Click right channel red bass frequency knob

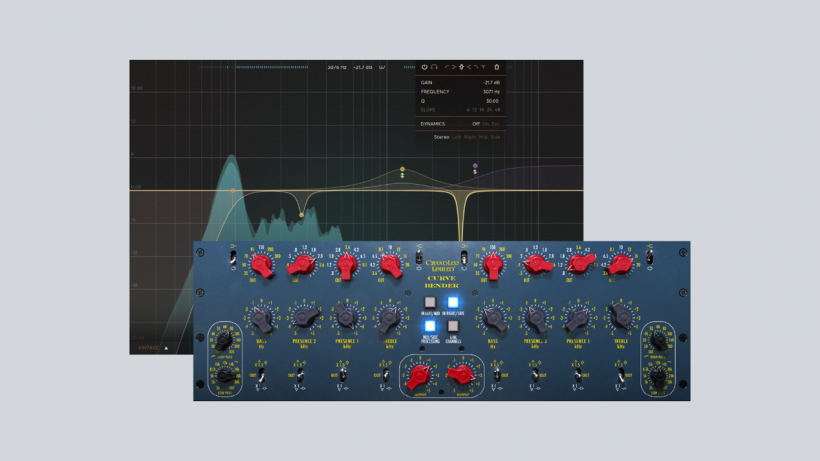pos(493,266)
